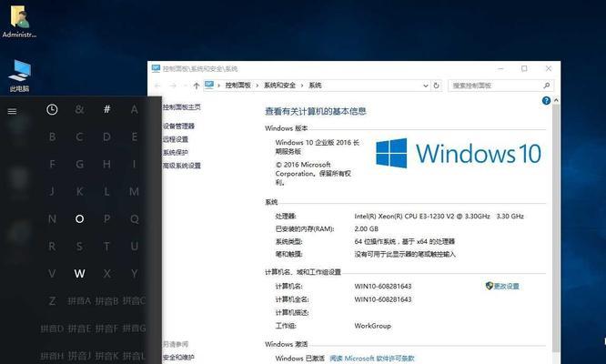Open 阅读 Microsoft 软件许可条款 link

tap(372, 359)
